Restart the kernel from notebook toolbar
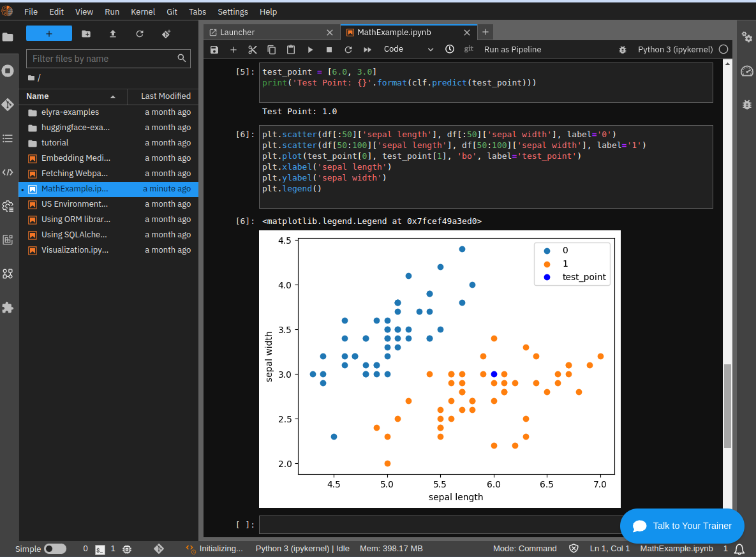Screen dimensions: 756x557 [348, 50]
